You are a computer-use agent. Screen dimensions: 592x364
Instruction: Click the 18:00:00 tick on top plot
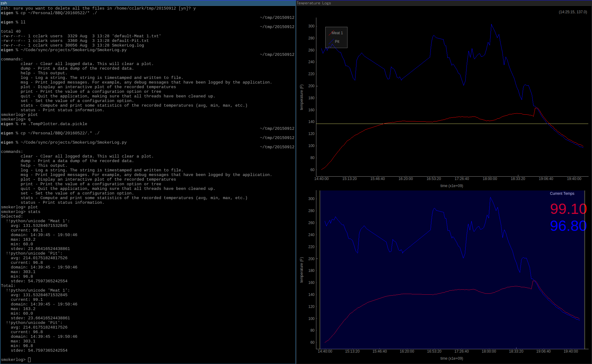coord(490,179)
